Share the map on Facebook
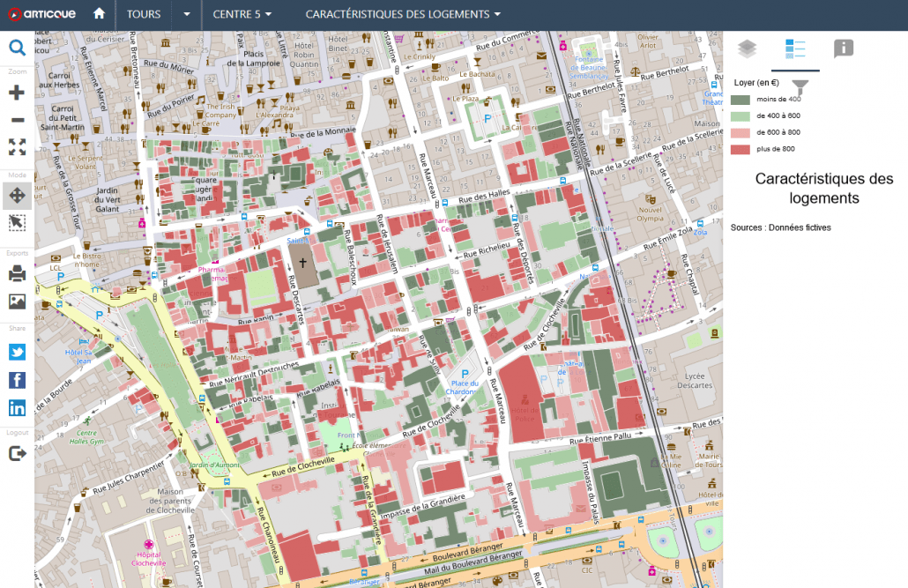The height and width of the screenshot is (588, 908). [17, 380]
